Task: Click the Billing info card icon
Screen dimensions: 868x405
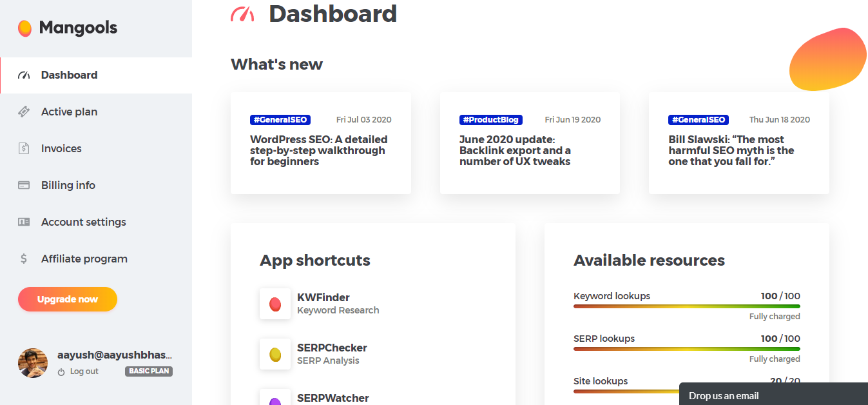Action: coord(24,185)
